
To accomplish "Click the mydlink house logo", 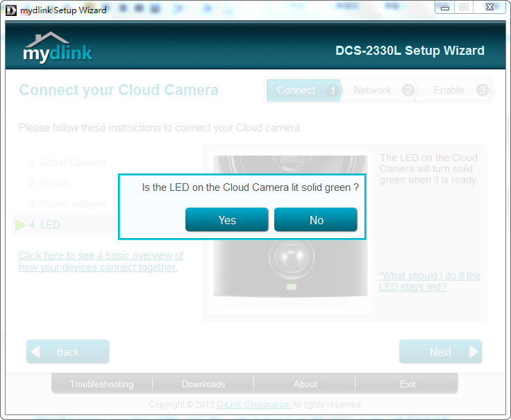I will click(58, 47).
